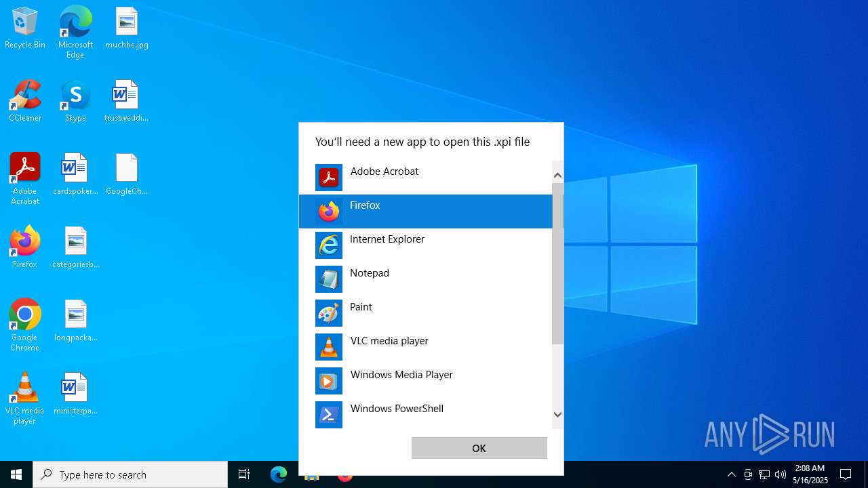Image resolution: width=868 pixels, height=488 pixels.
Task: Click the taskbar search box
Action: pyautogui.click(x=130, y=474)
